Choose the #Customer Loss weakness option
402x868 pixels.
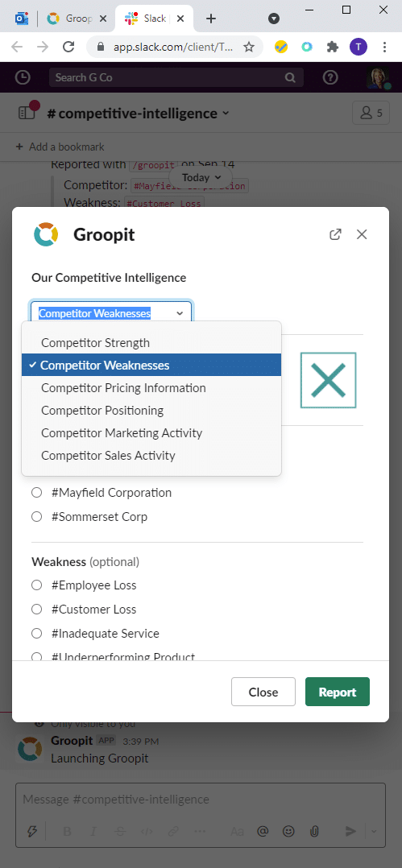point(36,610)
